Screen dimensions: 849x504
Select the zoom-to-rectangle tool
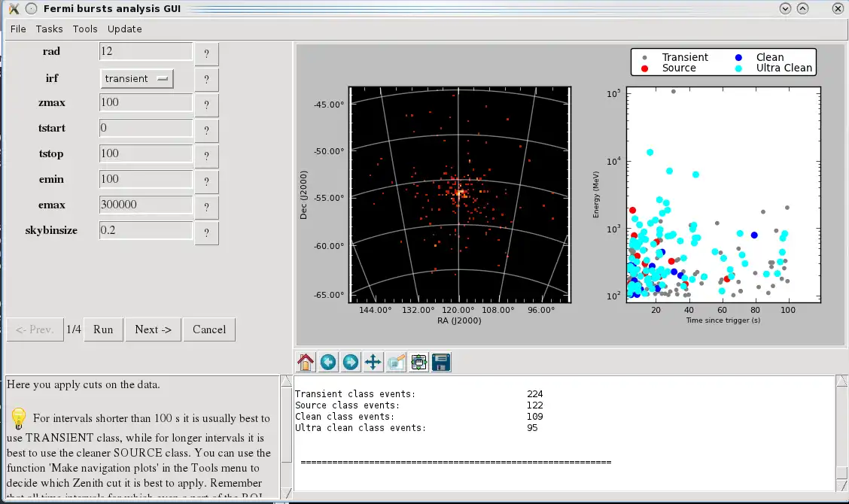pos(396,363)
